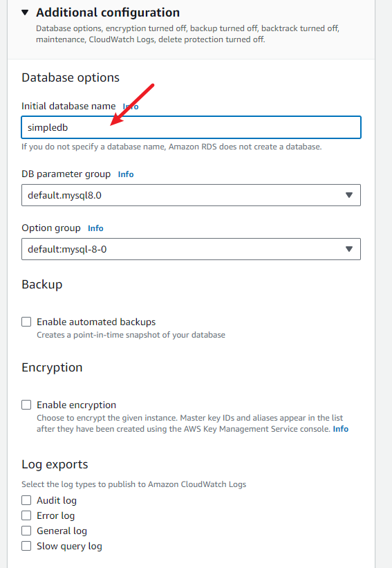The height and width of the screenshot is (568, 392).
Task: Open Info link in encryption description
Action: (x=341, y=429)
